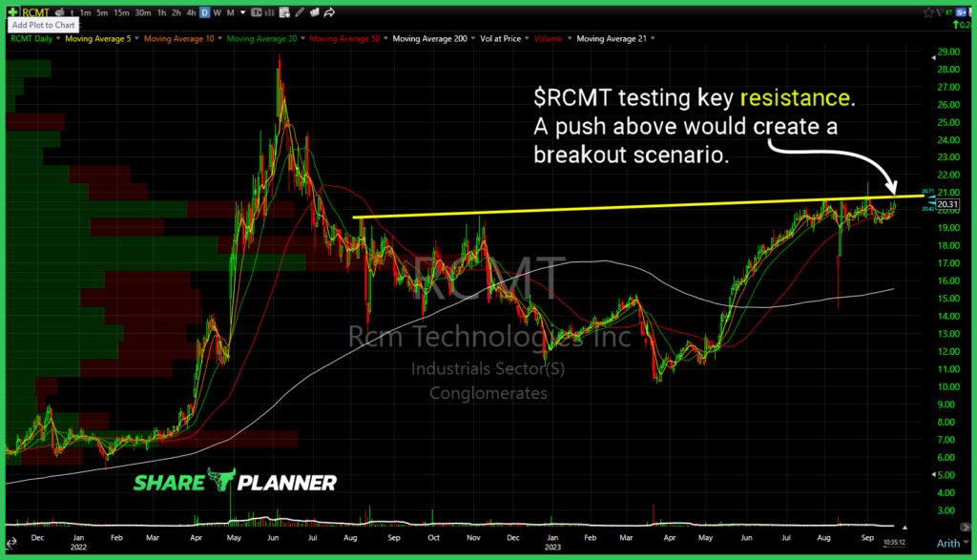The height and width of the screenshot is (560, 977).
Task: Click the favorite star icon
Action: point(928,12)
